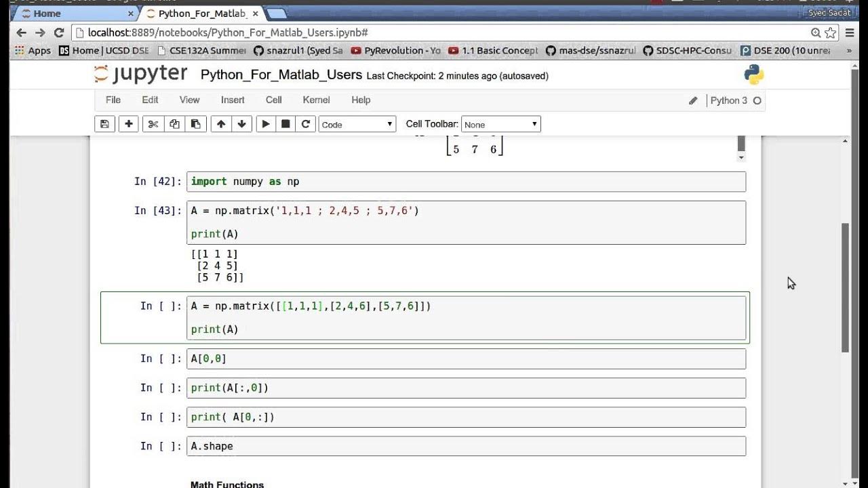Insert cell below with plus icon
The image size is (868, 488).
click(x=128, y=124)
